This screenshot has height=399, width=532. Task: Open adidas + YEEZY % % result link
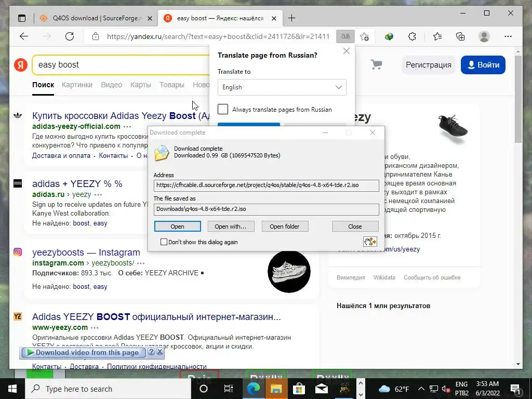[x=77, y=184]
